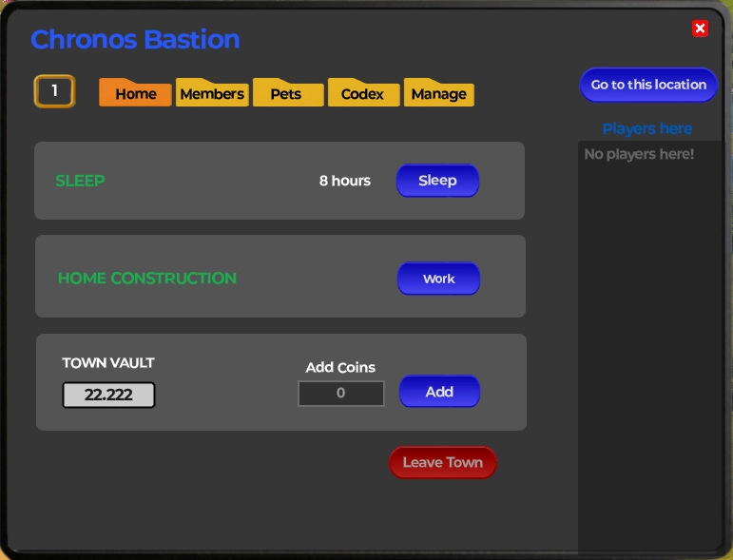The width and height of the screenshot is (733, 560).
Task: Click the Town Vault value 22.222
Action: click(108, 395)
